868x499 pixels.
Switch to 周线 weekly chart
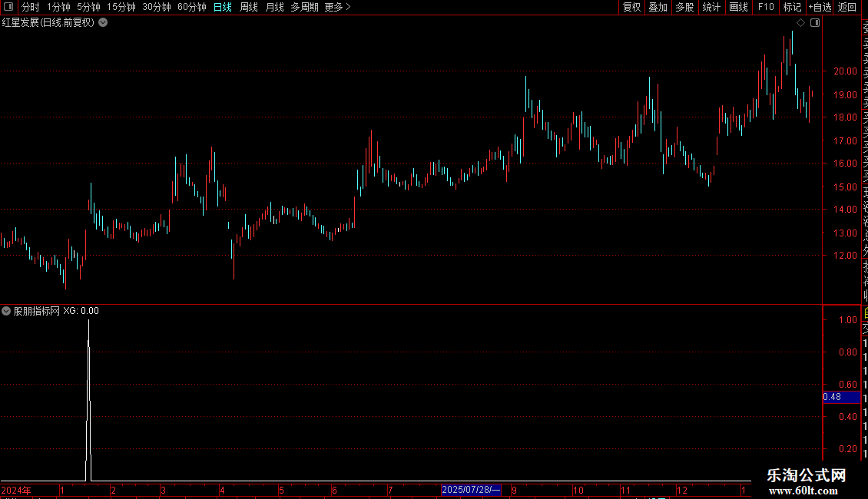pos(249,7)
